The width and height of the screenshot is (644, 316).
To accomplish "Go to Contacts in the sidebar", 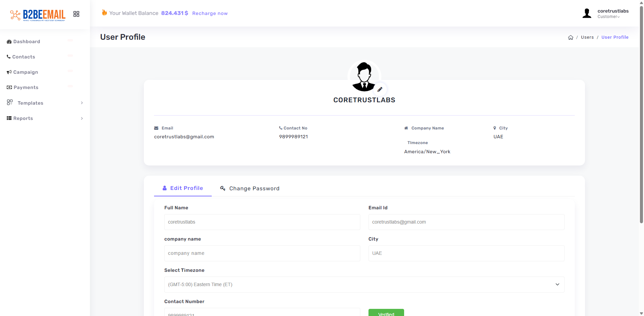I will pos(23,57).
